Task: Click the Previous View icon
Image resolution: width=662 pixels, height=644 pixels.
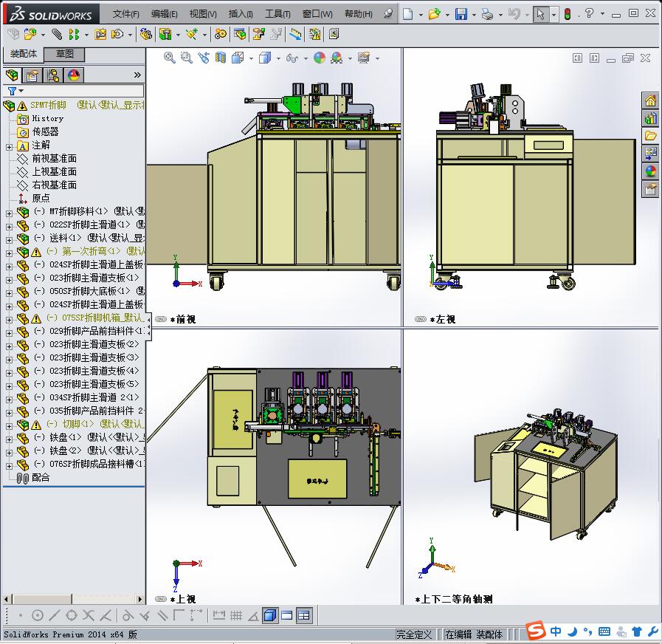Action: (204, 58)
